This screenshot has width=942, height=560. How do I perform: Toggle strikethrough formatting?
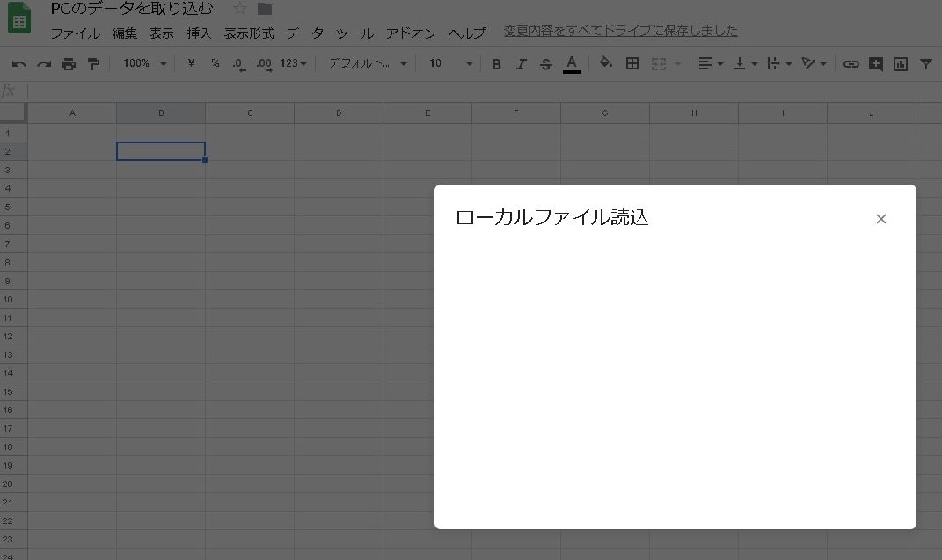pos(545,63)
